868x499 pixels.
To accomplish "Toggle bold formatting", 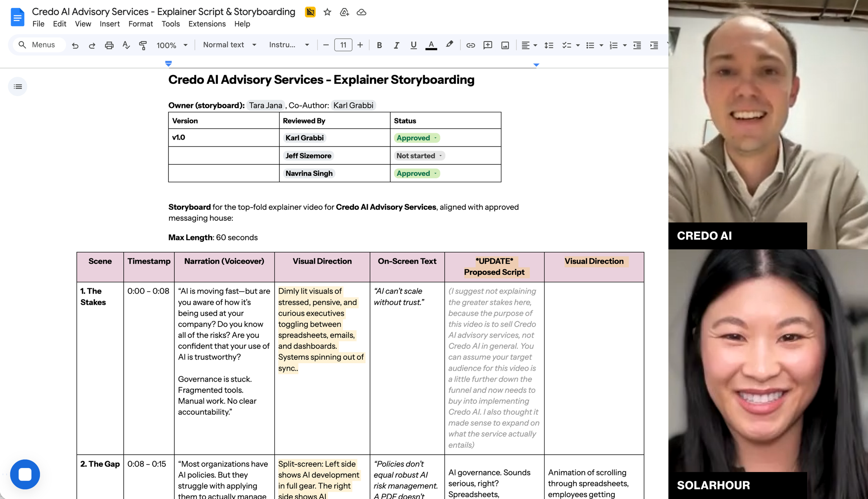I will click(379, 45).
